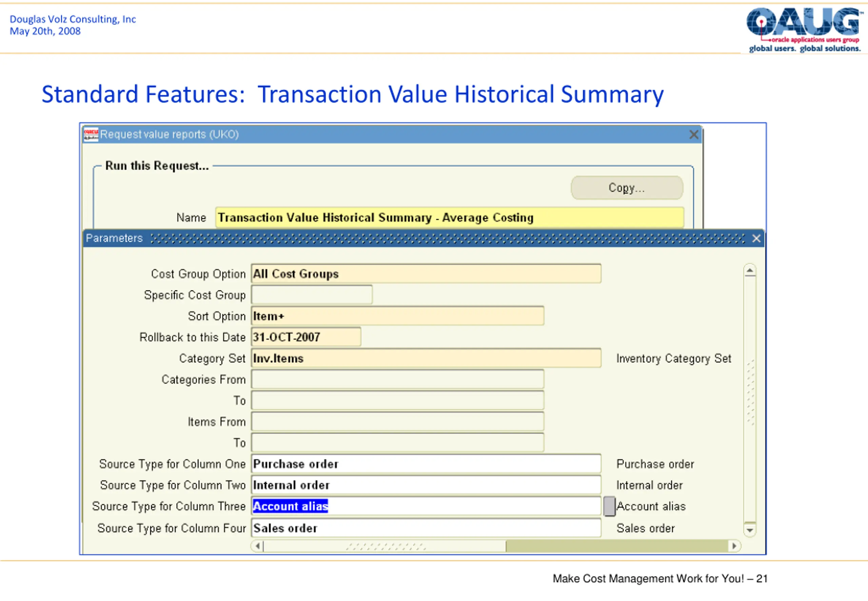
Task: Click the horizontal scrollbar right arrow
Action: pos(734,546)
